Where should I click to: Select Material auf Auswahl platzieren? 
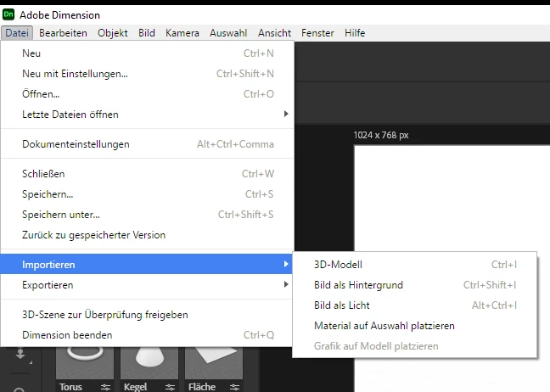414,325
